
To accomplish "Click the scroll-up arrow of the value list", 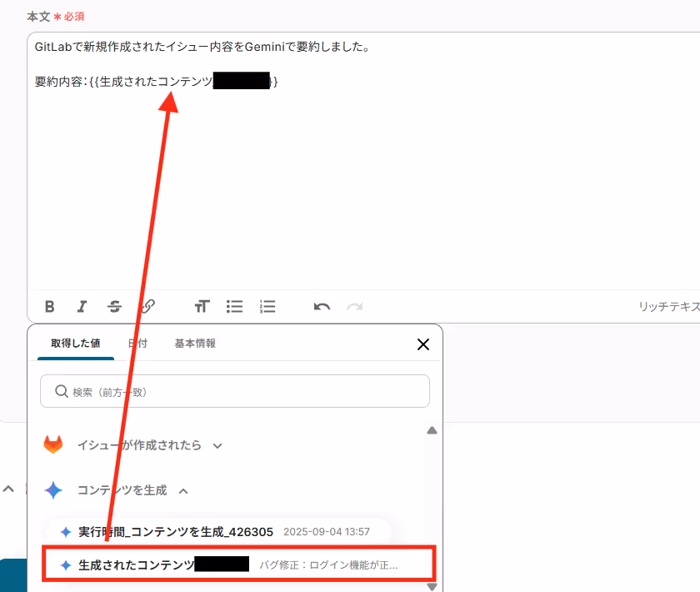I will click(x=432, y=431).
